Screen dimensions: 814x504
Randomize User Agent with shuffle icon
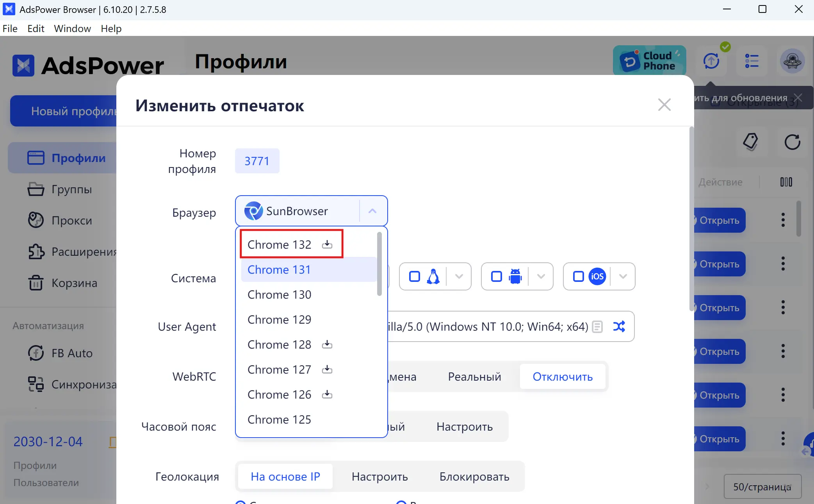(x=619, y=326)
